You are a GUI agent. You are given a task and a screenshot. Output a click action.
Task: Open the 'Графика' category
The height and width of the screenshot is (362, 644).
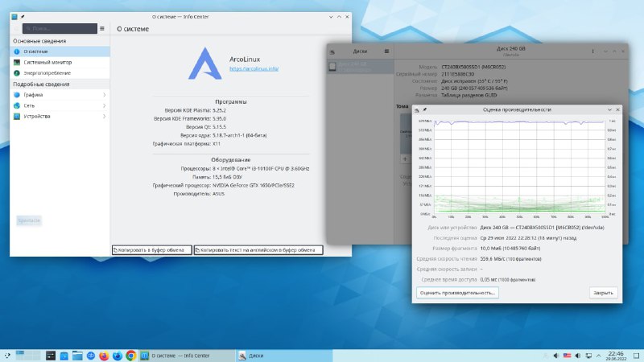[60, 95]
